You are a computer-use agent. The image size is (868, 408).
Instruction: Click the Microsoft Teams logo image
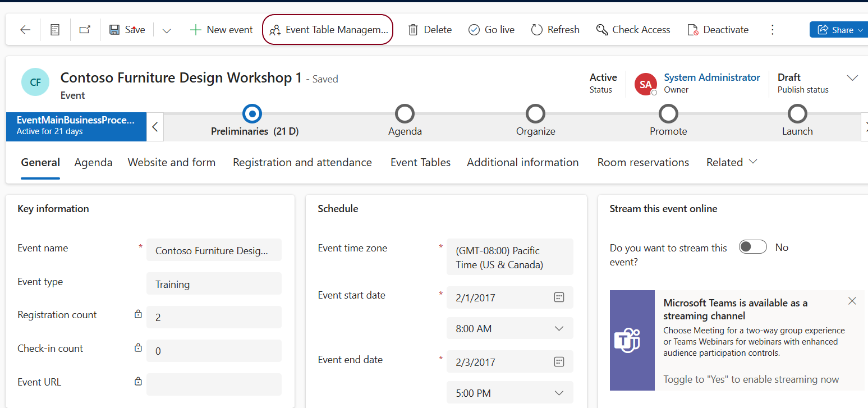(x=628, y=340)
